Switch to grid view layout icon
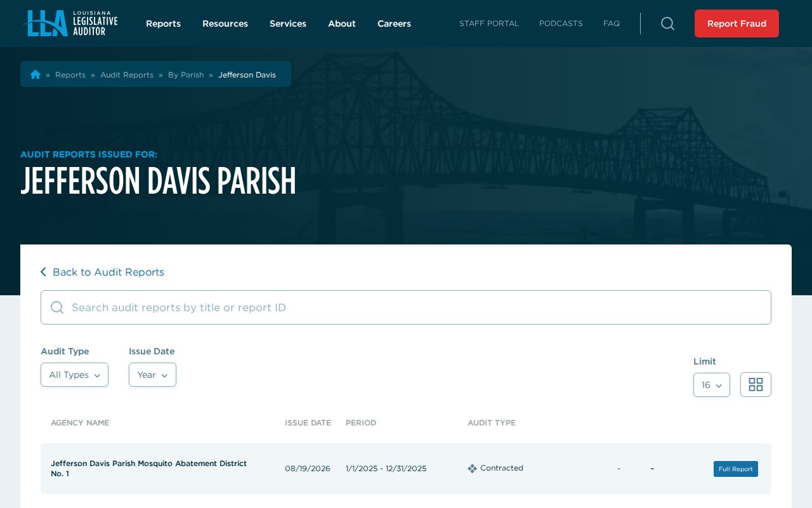This screenshot has width=812, height=508. coord(756,385)
